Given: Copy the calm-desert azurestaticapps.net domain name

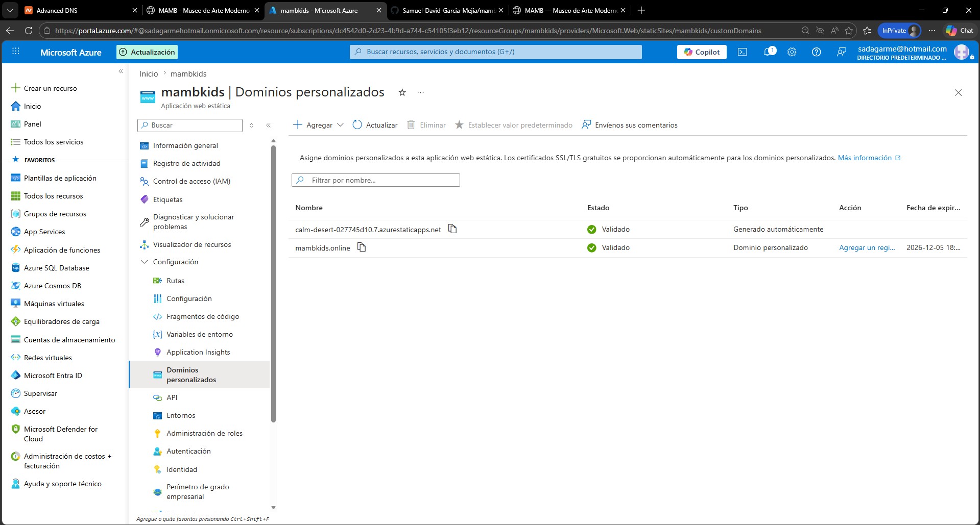Looking at the screenshot, I should click(452, 229).
